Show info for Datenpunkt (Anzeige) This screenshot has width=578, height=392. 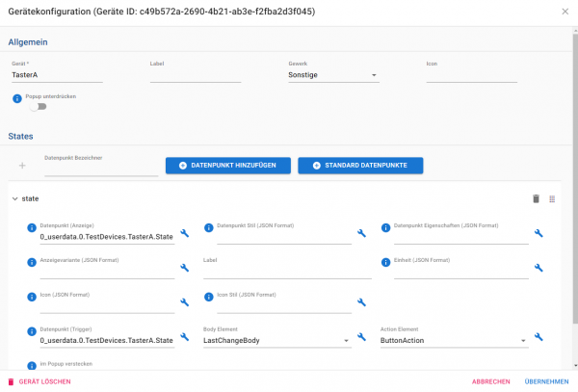(32, 227)
